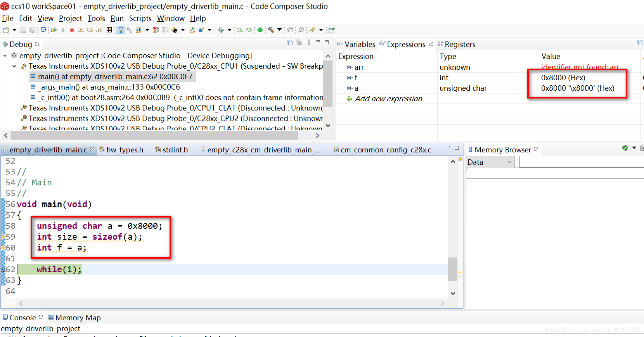Click the Suspend debug icon
This screenshot has width=644, height=337.
[63, 30]
